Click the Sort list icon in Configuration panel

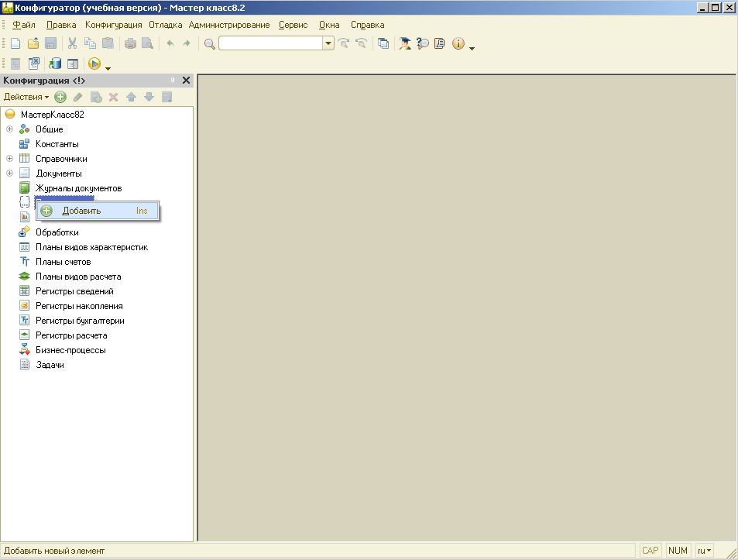pyautogui.click(x=166, y=97)
